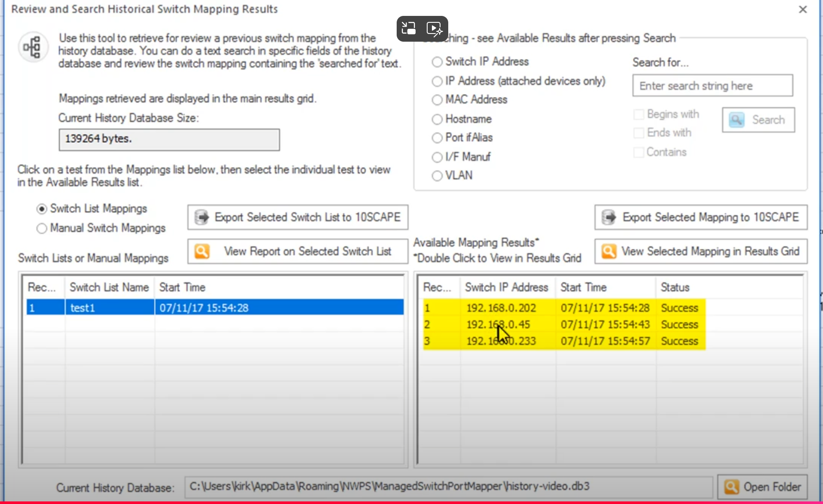Click the Open Folder button
Screen dimensions: 823x504
762,487
